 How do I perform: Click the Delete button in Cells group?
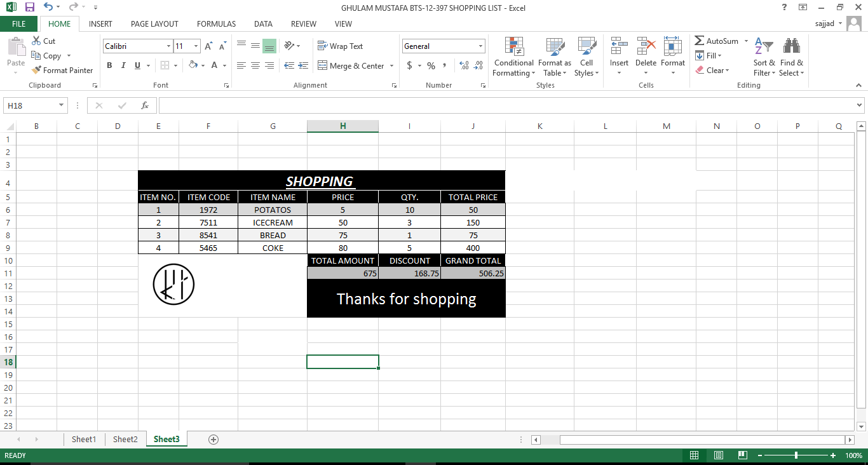click(x=646, y=57)
